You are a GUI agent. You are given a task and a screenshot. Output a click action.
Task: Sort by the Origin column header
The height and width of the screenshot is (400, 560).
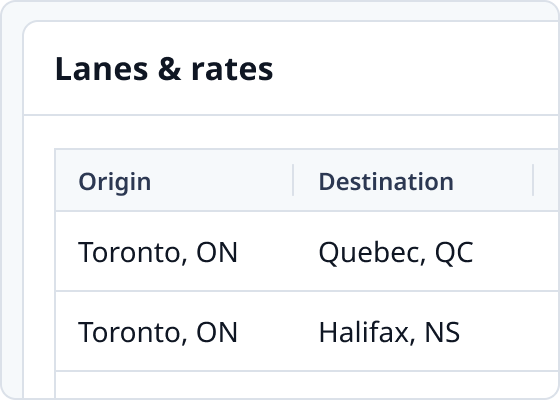pos(114,181)
